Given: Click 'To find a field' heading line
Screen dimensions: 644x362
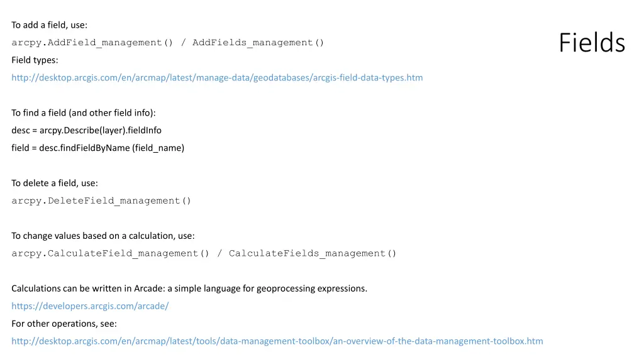Looking at the screenshot, I should tap(84, 113).
